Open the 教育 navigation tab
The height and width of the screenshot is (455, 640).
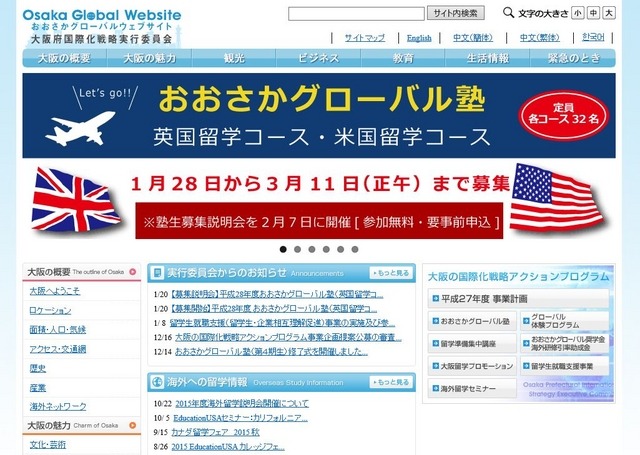click(x=403, y=58)
